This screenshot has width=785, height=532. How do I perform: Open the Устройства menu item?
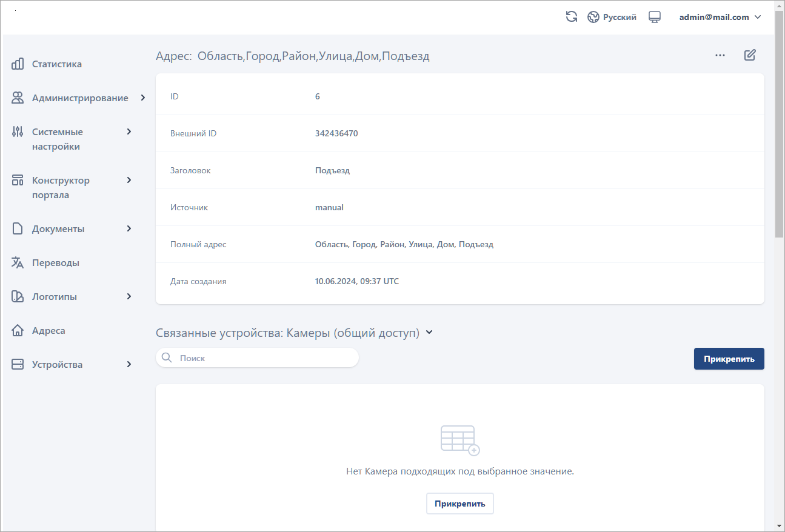pos(57,364)
